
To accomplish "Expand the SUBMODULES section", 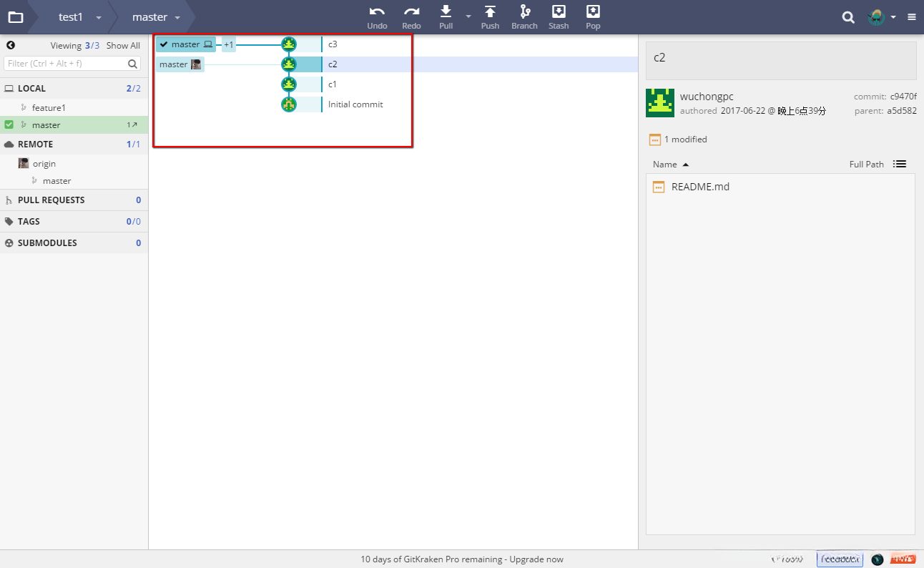I will click(x=74, y=243).
